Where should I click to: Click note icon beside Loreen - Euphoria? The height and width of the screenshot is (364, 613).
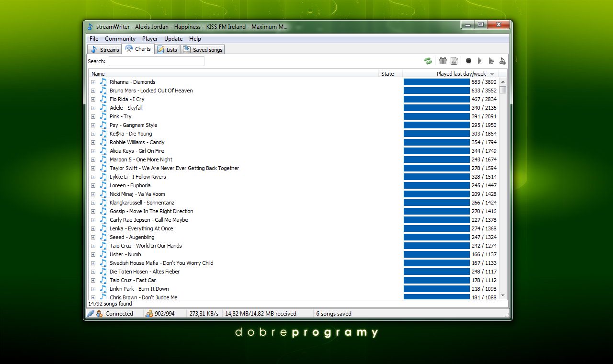tap(103, 185)
